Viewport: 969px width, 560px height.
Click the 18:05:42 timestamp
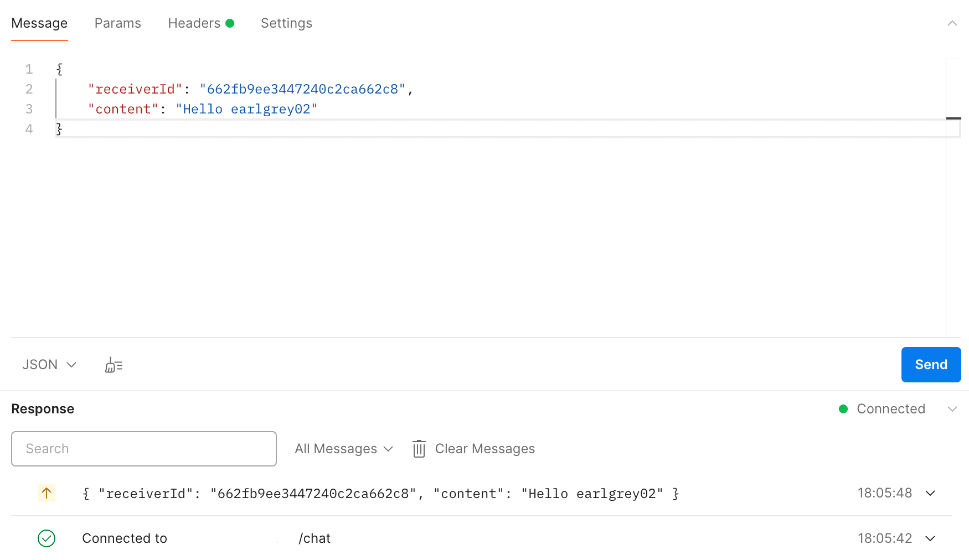885,538
